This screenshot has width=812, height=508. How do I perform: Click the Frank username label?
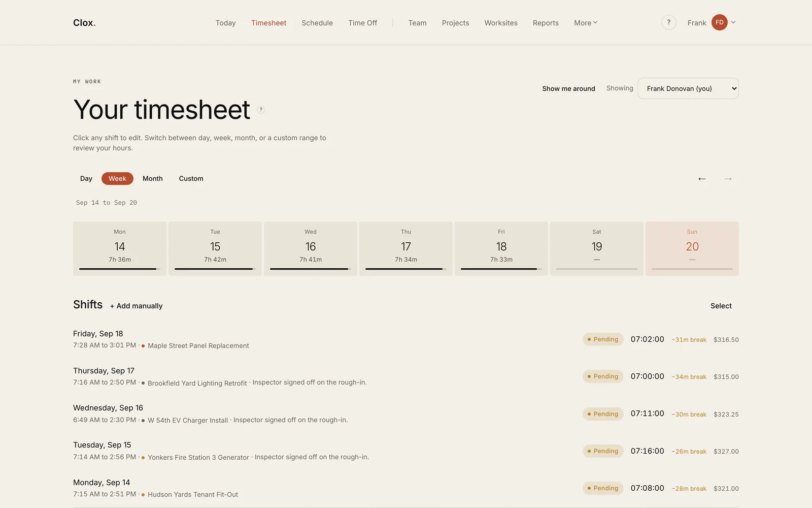point(697,23)
